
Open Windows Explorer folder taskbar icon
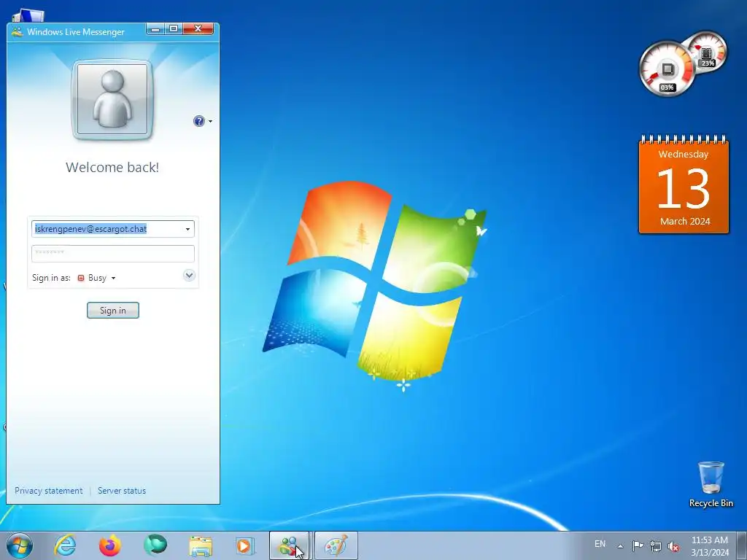point(201,546)
